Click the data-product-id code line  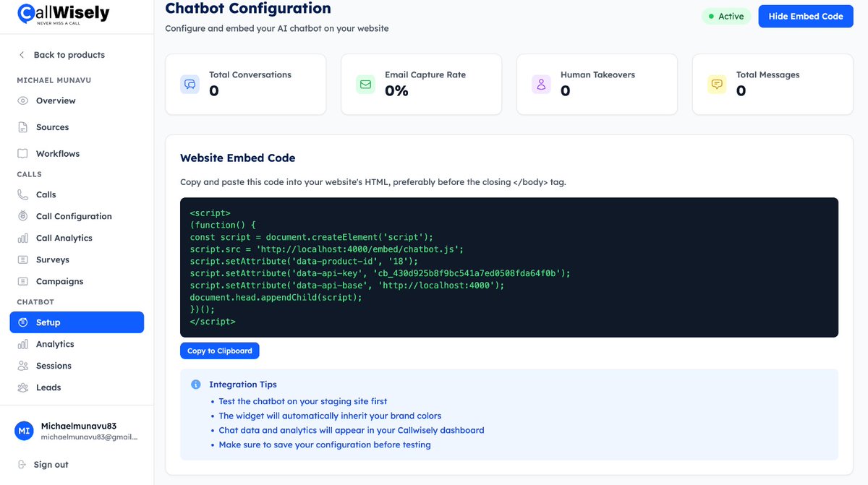pyautogui.click(x=305, y=261)
